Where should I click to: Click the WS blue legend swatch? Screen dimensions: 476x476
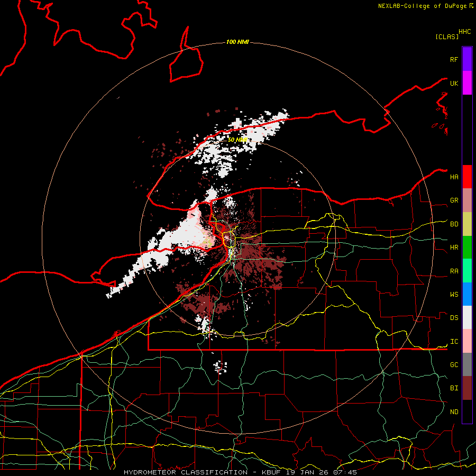pyautogui.click(x=467, y=294)
